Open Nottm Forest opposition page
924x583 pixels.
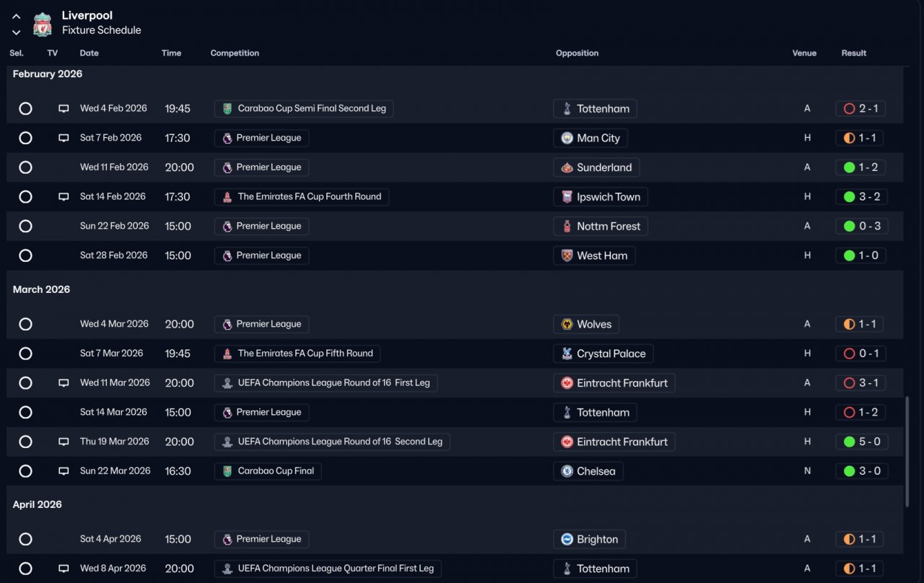pyautogui.click(x=601, y=226)
